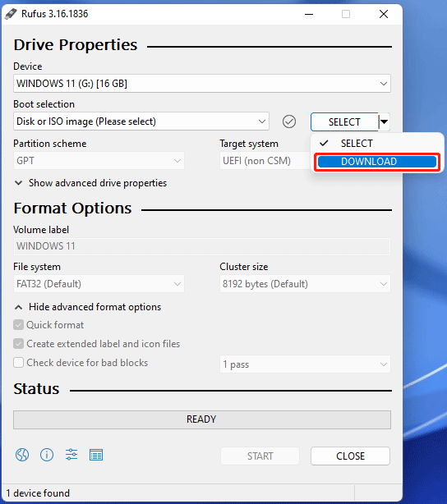Click the 'Format Options' heading

(x=73, y=208)
